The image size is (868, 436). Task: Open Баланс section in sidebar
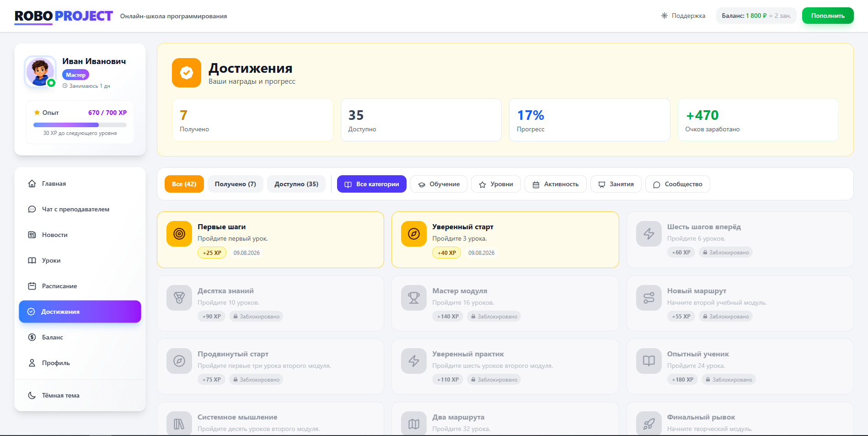[80, 337]
